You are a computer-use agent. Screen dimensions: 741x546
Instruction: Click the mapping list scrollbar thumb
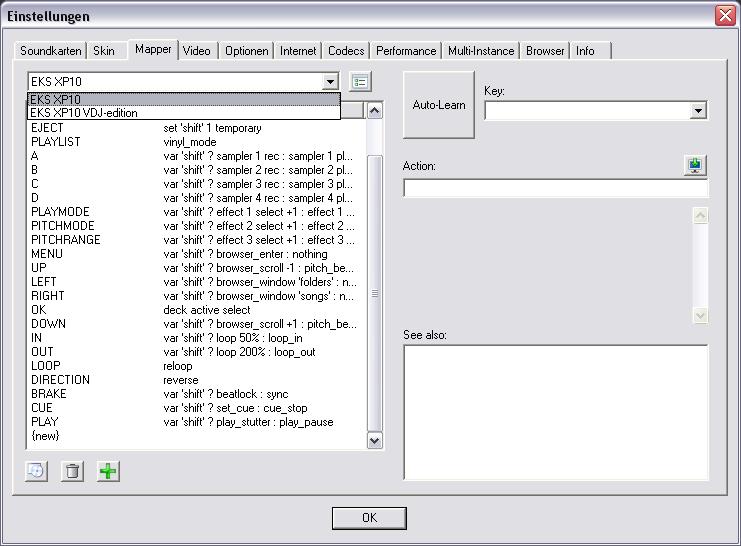375,294
